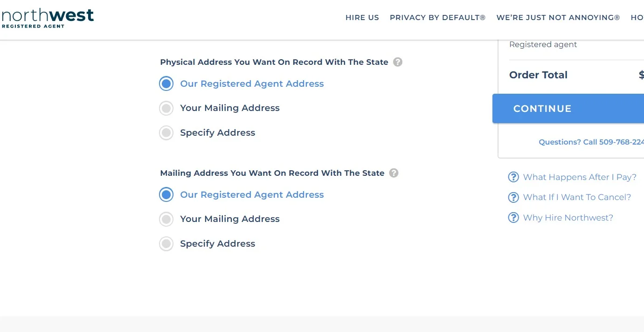Open the Why Hire Northwest link
Viewport: 644px width, 332px height.
[x=568, y=218]
